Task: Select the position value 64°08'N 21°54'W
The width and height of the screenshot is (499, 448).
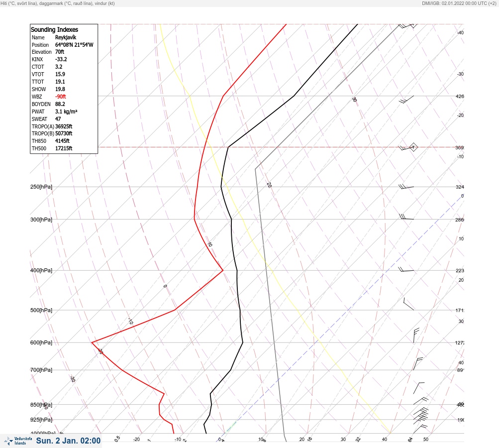Action: (x=74, y=45)
